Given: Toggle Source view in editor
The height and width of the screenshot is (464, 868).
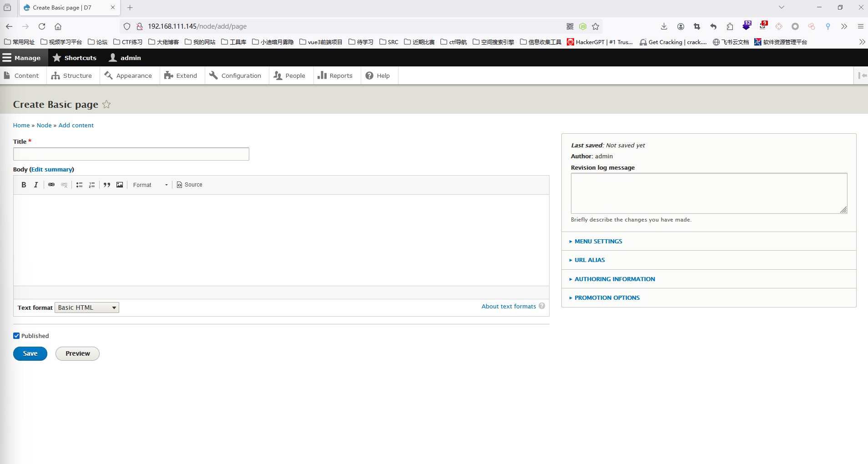Looking at the screenshot, I should pyautogui.click(x=189, y=185).
